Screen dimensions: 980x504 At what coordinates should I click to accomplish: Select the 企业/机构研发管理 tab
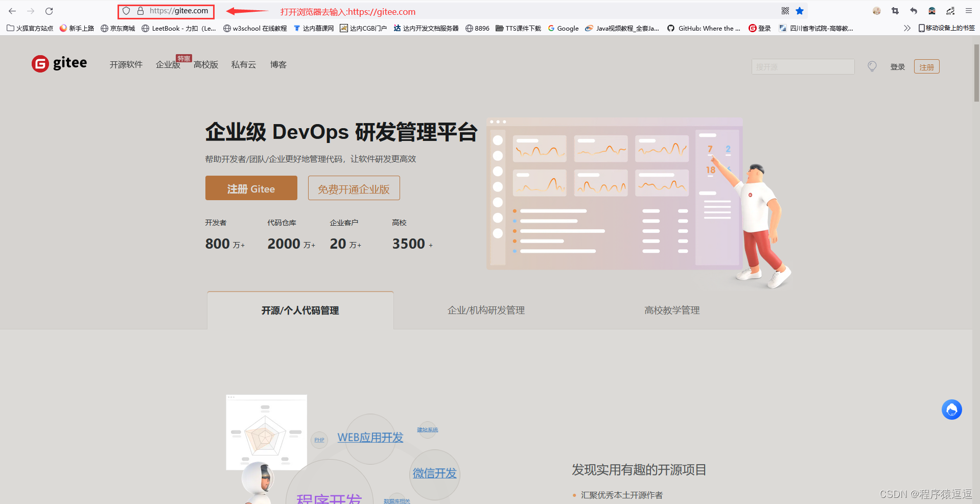pos(486,310)
